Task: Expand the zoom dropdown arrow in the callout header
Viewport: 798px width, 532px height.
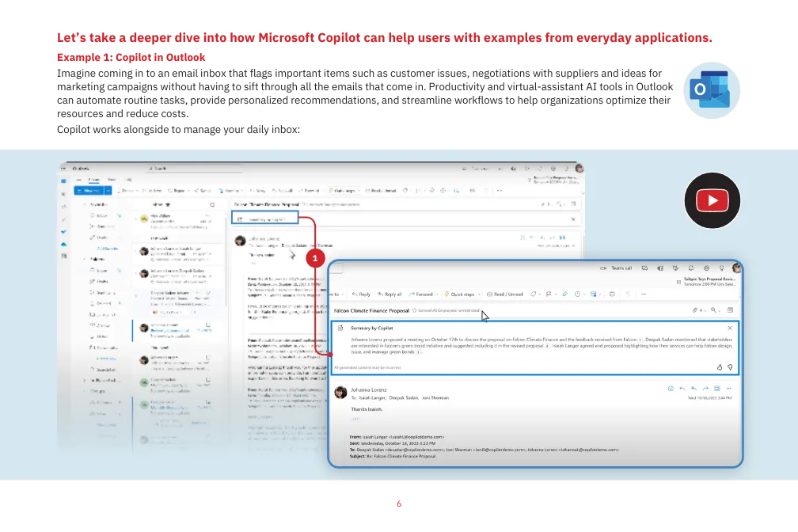Action: [x=720, y=310]
